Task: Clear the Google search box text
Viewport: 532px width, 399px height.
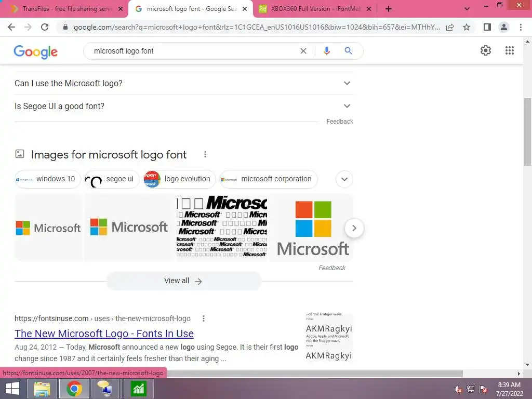Action: tap(303, 51)
